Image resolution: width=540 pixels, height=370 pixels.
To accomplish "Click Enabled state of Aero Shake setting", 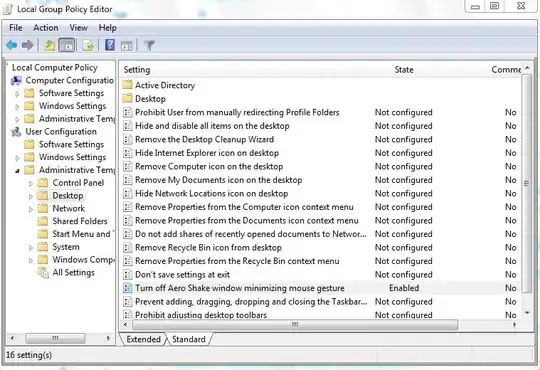I will coord(404,288).
